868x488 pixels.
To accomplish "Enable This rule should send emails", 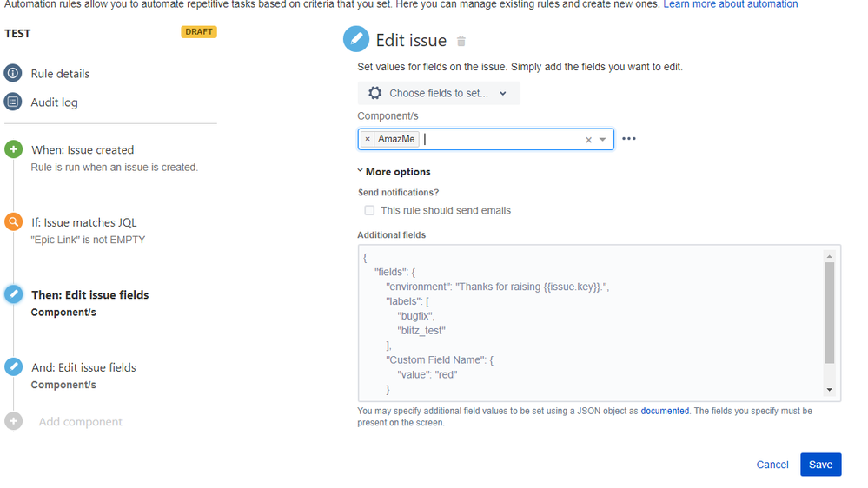I will [x=369, y=210].
